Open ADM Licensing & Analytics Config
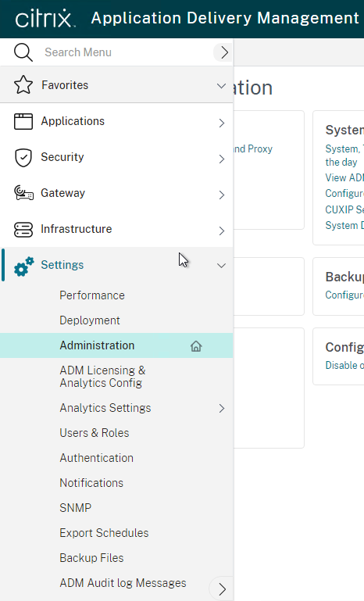Viewport: 364px width, 601px height. coord(102,377)
